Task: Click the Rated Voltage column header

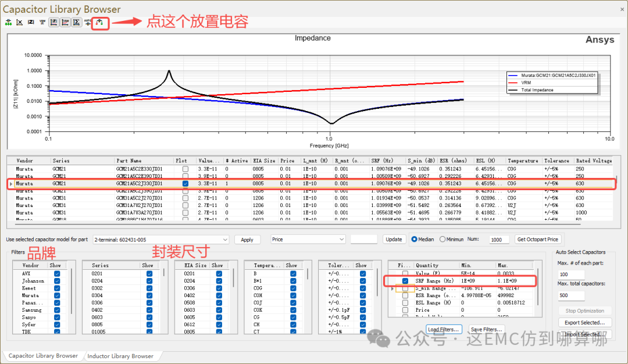Action: (594, 160)
